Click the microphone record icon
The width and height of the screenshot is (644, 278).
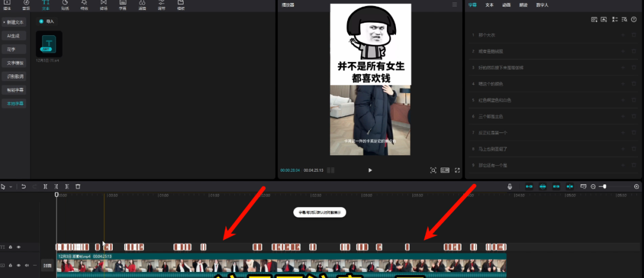510,187
